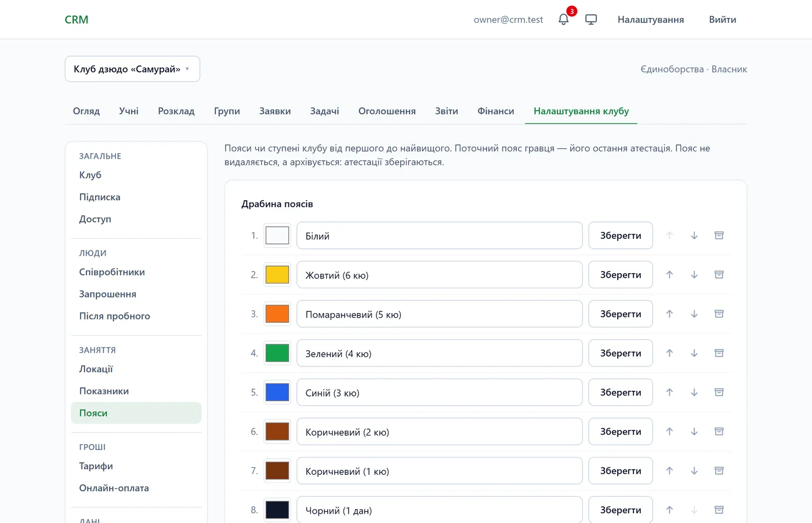
Task: Click the monitor display icon in header
Action: click(591, 20)
